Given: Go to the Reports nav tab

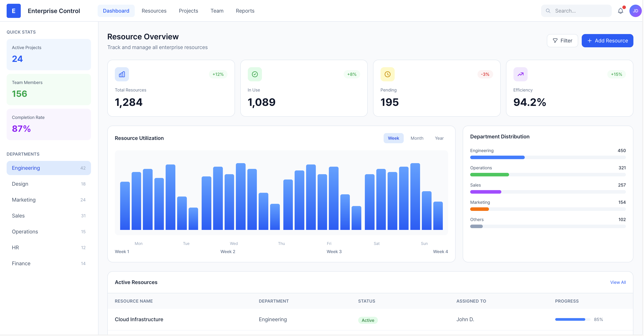Looking at the screenshot, I should click(245, 11).
